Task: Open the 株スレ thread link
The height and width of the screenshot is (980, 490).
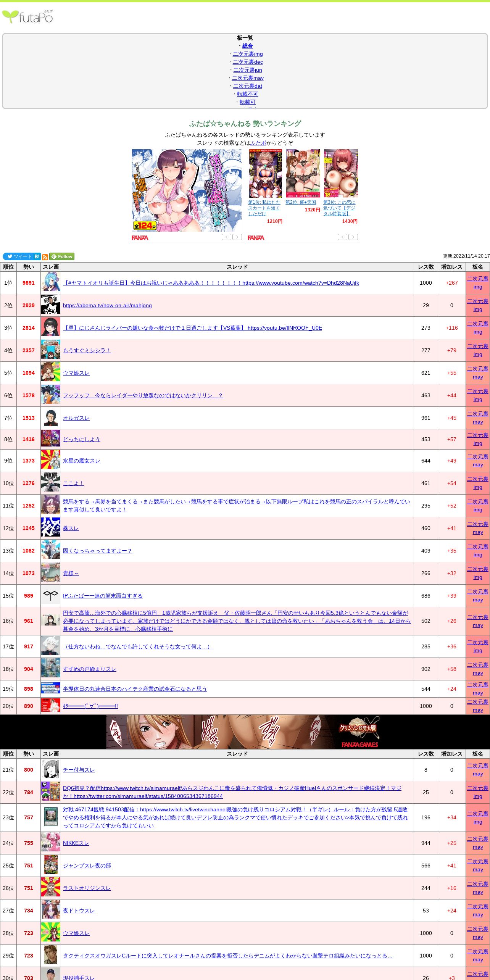Action: tap(71, 528)
